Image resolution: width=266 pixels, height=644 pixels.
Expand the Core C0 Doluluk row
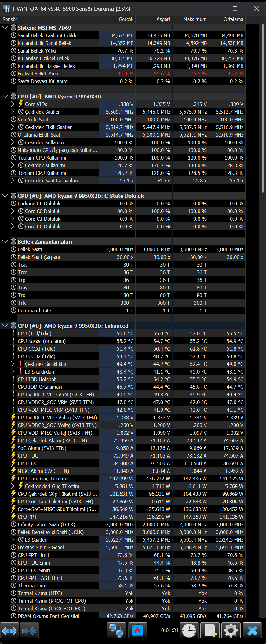coord(13,211)
